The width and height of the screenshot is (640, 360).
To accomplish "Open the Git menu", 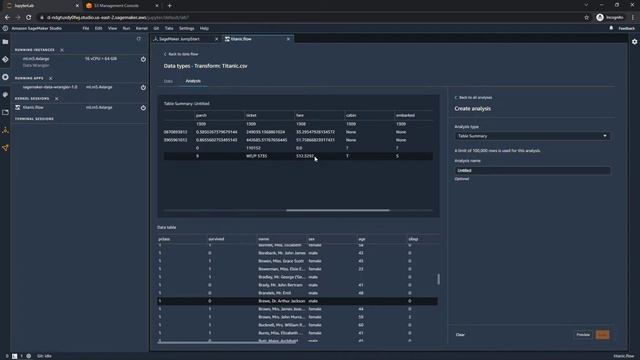I will pos(156,29).
